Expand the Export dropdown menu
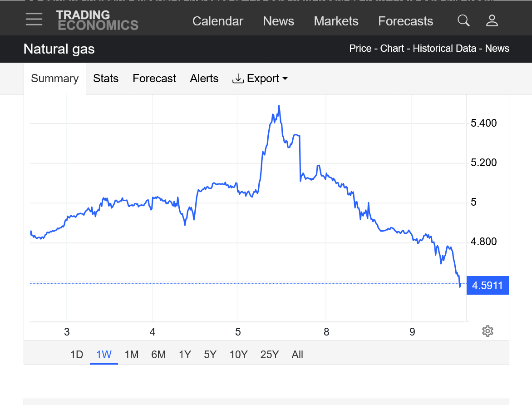This screenshot has height=405, width=532. (x=261, y=79)
